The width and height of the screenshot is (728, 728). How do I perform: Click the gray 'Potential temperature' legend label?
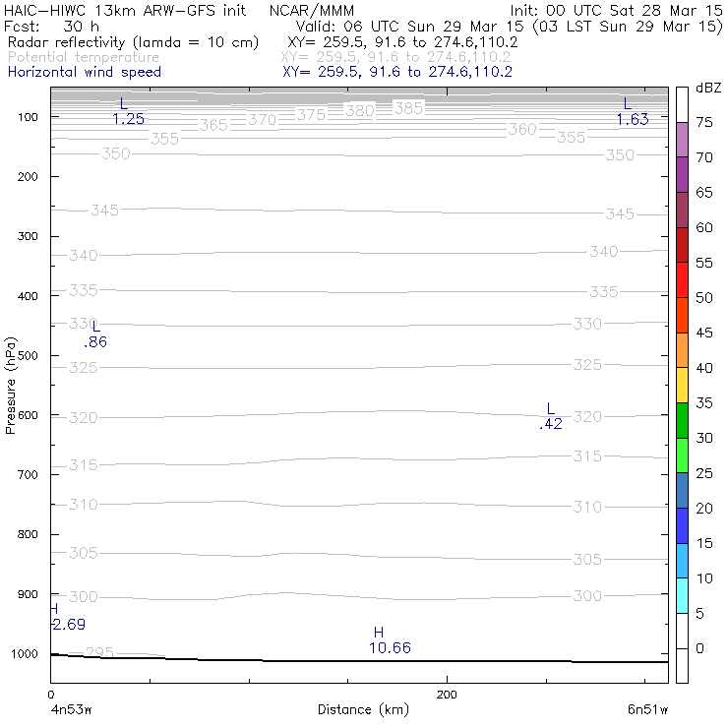point(84,57)
